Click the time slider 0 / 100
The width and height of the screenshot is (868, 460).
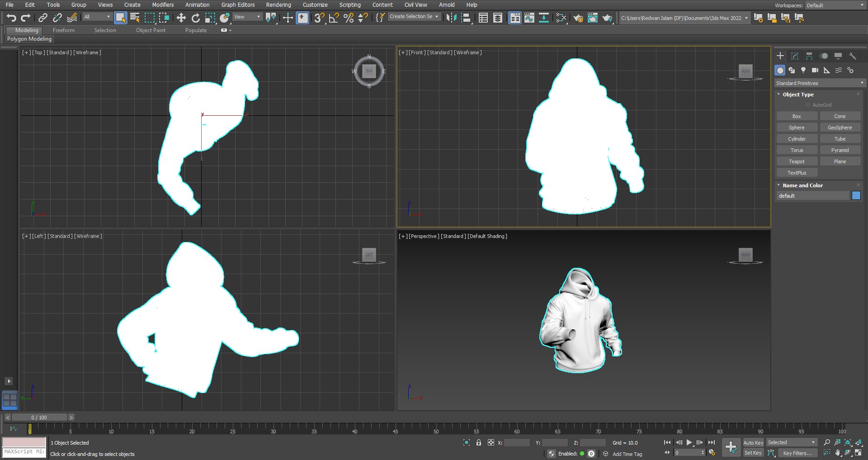coord(39,417)
